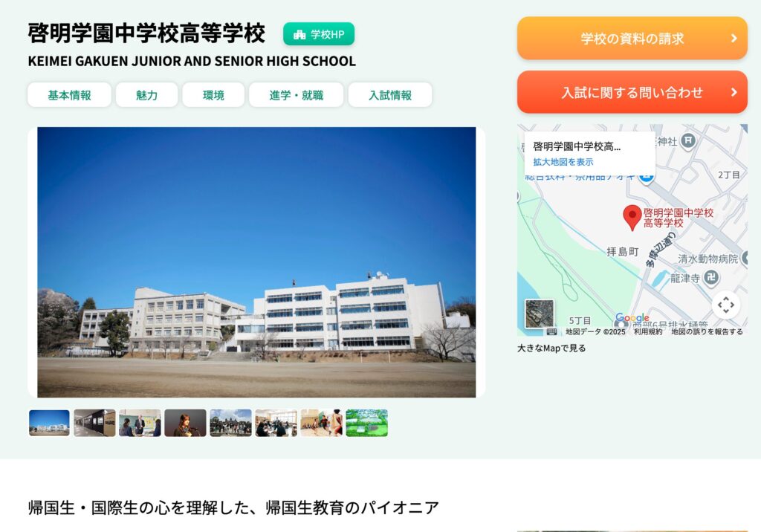Click the 龍津寺 temple marker icon
Viewport: 761px width, 532px height.
711,278
